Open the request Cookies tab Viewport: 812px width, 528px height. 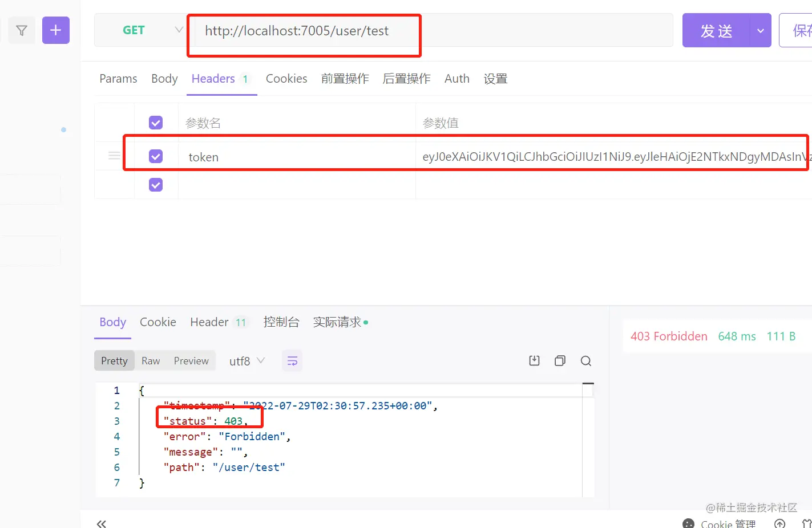point(286,79)
